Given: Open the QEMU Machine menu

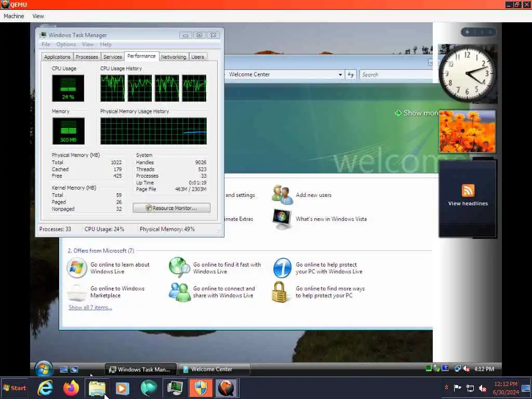Looking at the screenshot, I should tap(14, 16).
